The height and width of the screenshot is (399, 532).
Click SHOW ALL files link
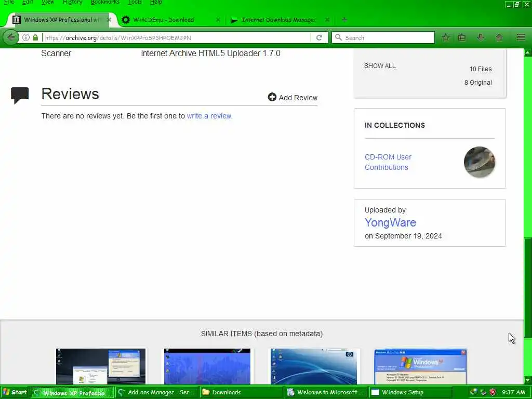[x=380, y=66]
